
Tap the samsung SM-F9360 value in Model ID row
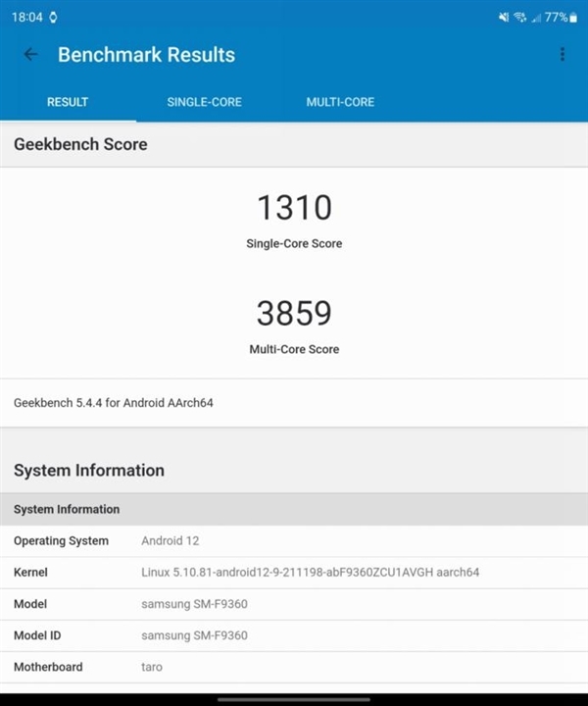click(x=194, y=635)
